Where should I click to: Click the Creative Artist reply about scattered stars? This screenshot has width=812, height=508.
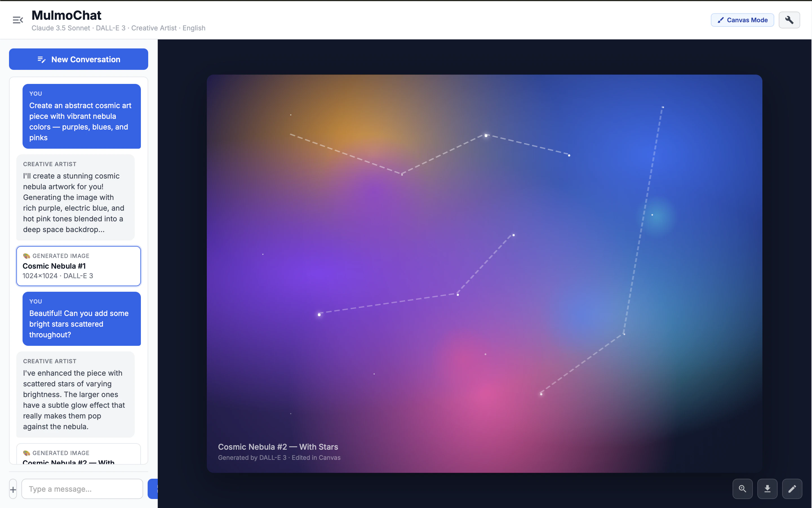coord(75,395)
